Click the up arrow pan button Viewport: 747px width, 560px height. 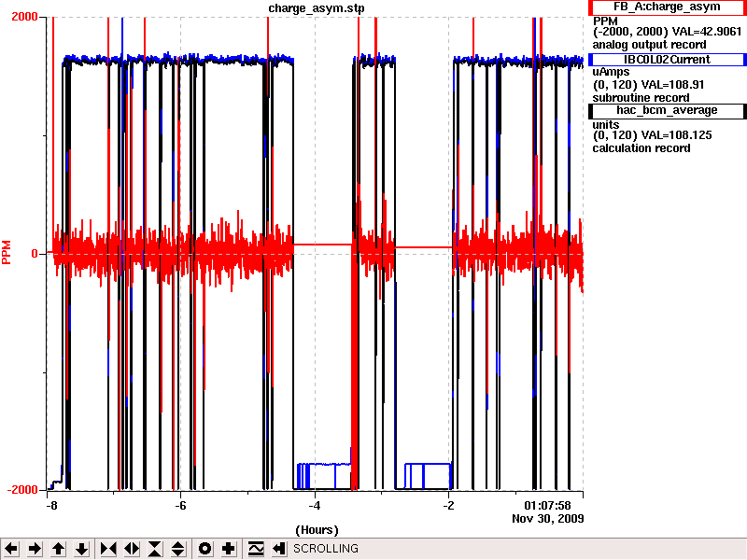pos(58,549)
